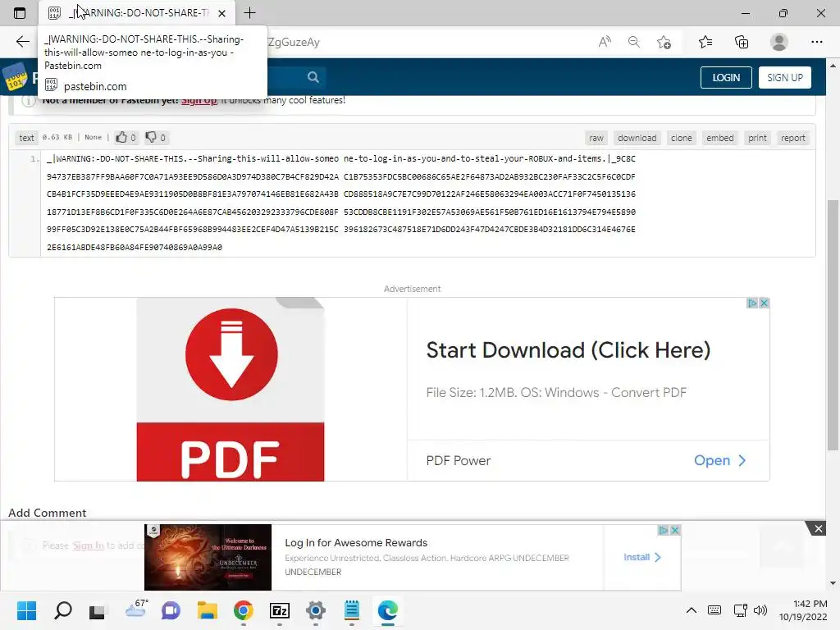
Task: Click the LOGIN button
Action: pyautogui.click(x=726, y=78)
